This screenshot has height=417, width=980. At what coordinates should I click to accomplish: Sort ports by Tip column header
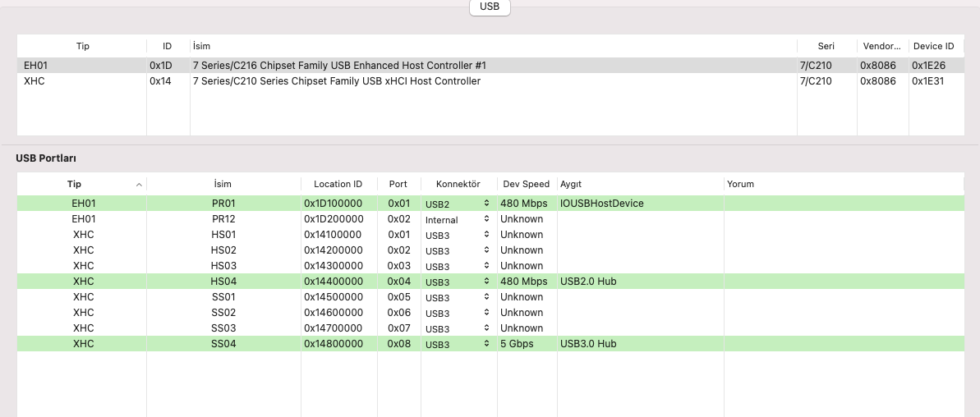[74, 184]
